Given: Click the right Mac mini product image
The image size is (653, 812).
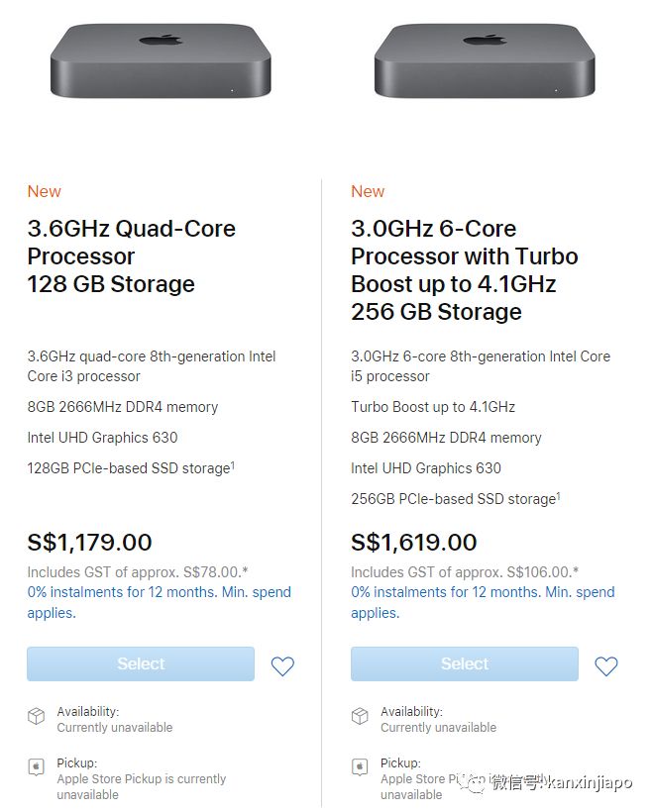Looking at the screenshot, I should coord(485,59).
